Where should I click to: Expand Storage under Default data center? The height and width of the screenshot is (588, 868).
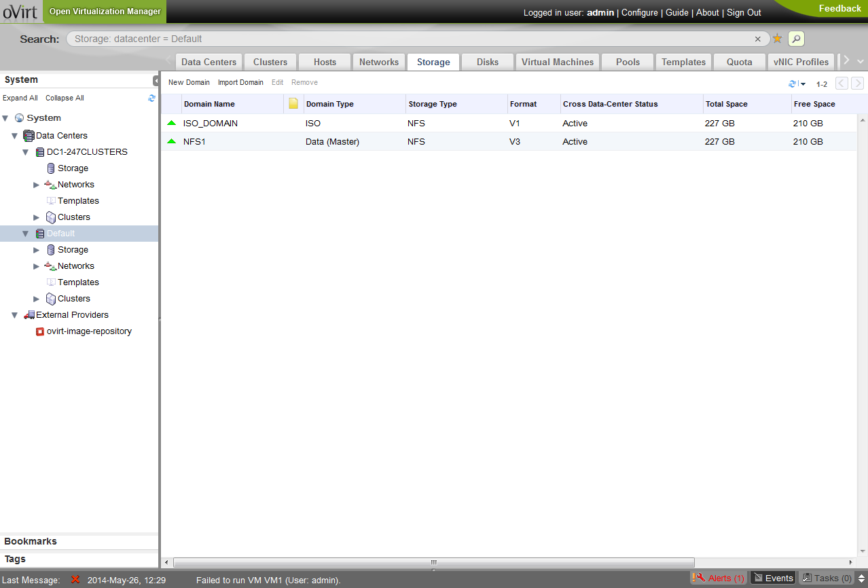(37, 250)
